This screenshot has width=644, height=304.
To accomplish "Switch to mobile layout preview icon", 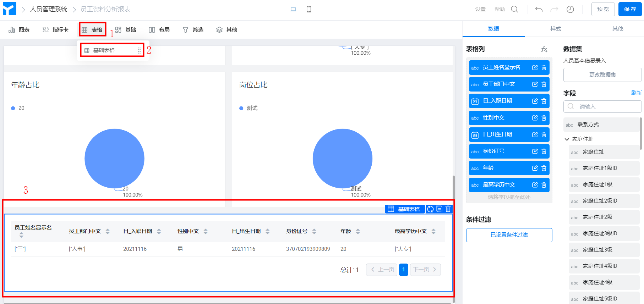I will 309,9.
